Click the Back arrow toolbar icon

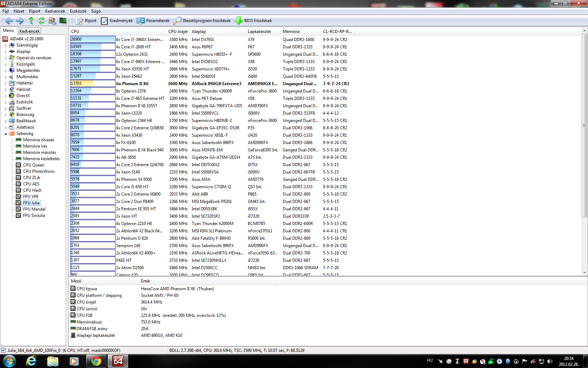tap(9, 21)
